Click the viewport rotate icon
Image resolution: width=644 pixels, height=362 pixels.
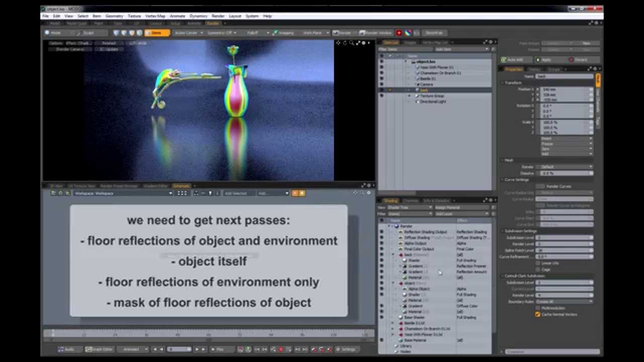(346, 43)
